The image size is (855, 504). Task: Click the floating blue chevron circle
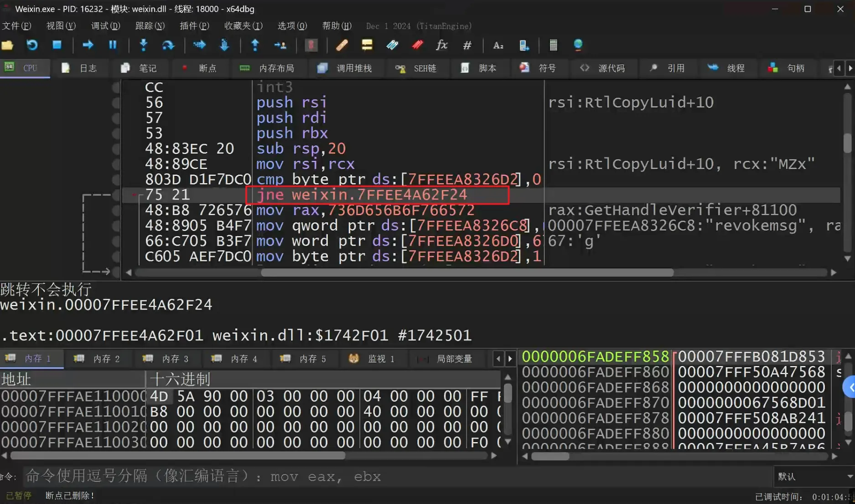pos(850,387)
